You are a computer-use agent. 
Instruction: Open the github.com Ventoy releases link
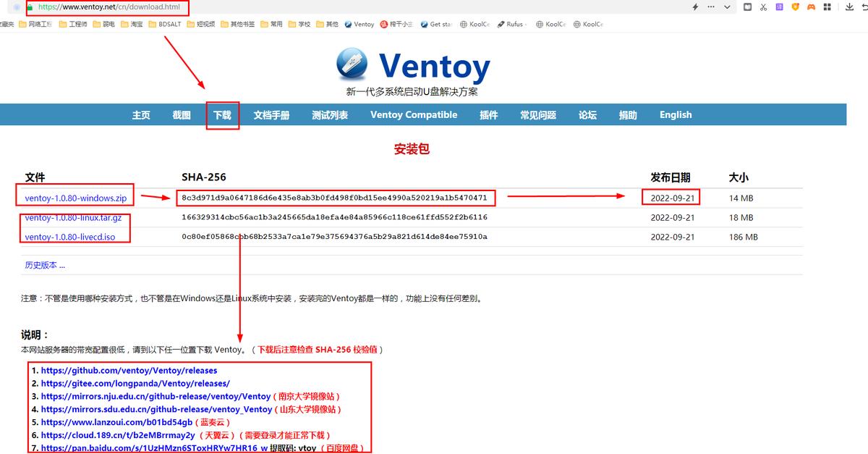pos(130,370)
